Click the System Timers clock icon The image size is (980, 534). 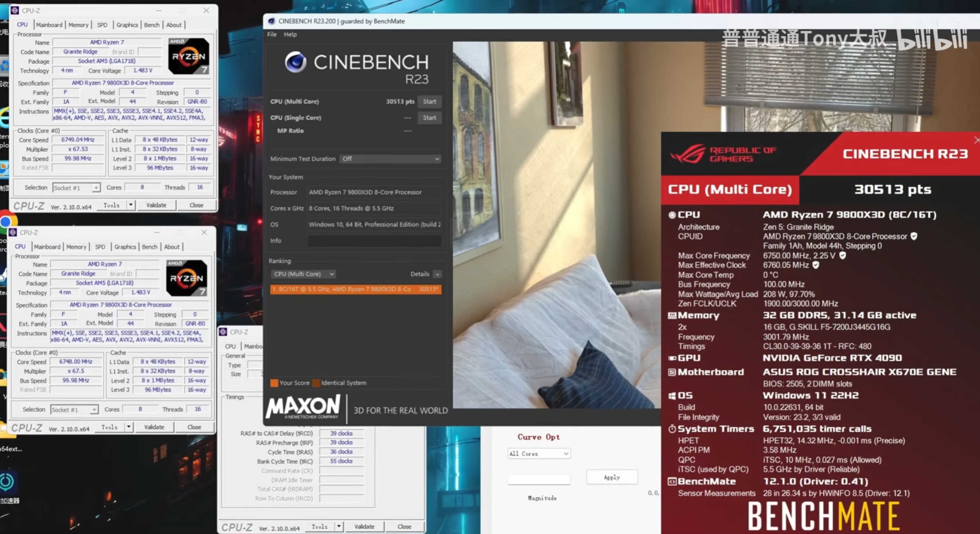[x=672, y=429]
